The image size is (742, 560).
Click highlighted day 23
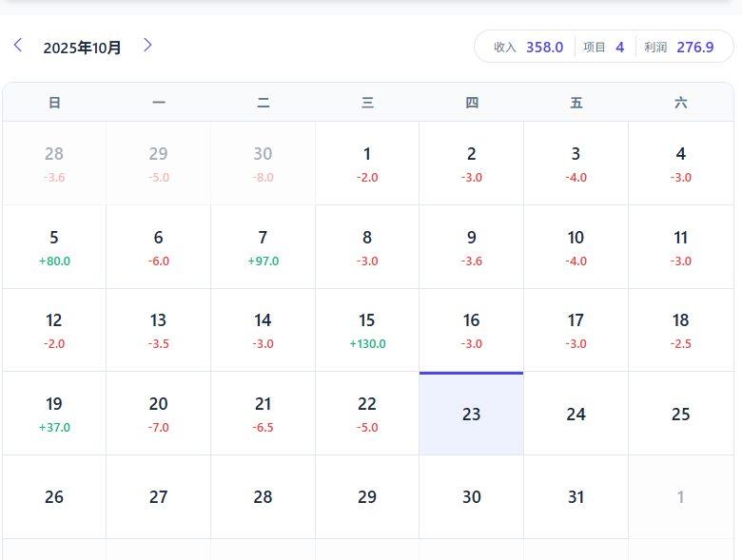point(471,414)
